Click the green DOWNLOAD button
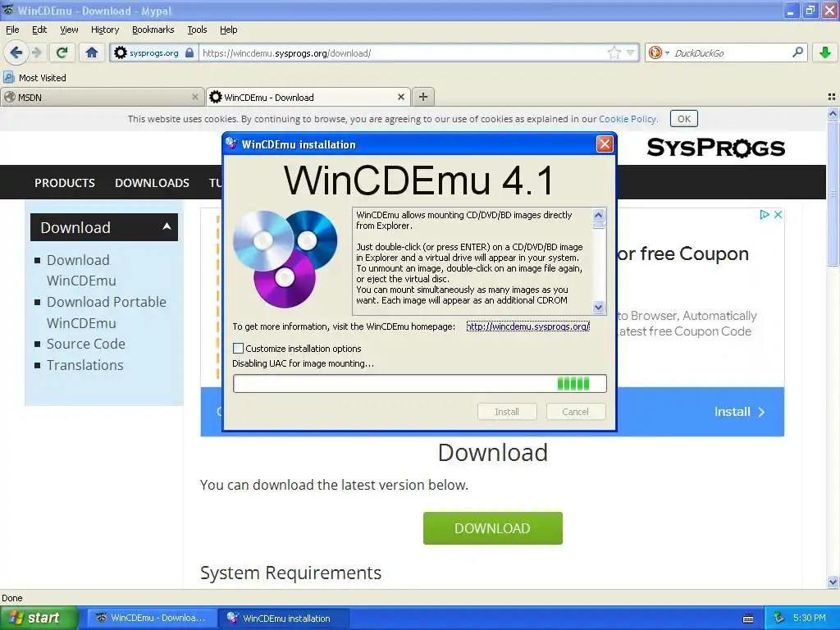The image size is (840, 630). click(492, 528)
